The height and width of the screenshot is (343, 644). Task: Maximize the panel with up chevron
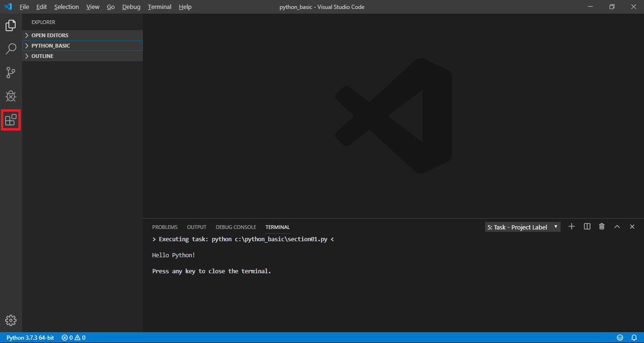(x=617, y=227)
